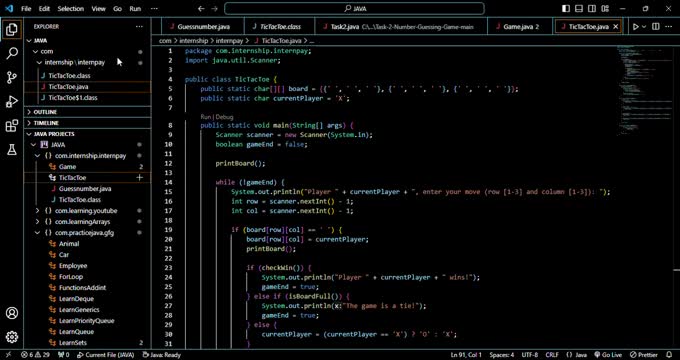Go forward with the navigation arrow
680x360 pixels.
coord(214,9)
